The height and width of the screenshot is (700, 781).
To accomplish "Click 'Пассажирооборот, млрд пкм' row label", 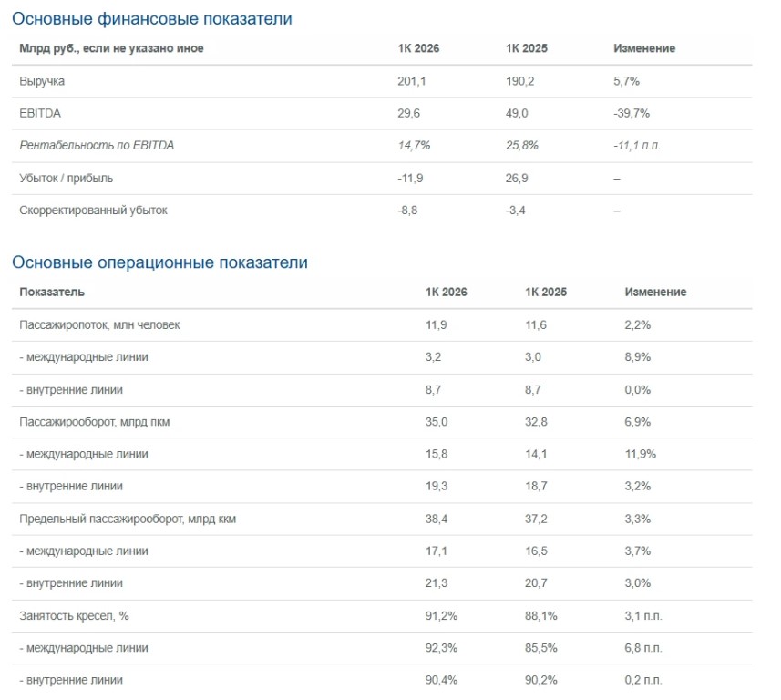I will [95, 422].
